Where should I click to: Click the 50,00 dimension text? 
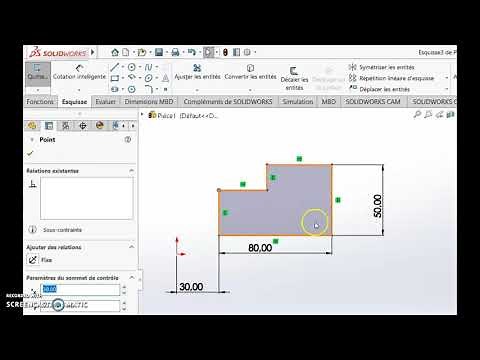(x=378, y=206)
